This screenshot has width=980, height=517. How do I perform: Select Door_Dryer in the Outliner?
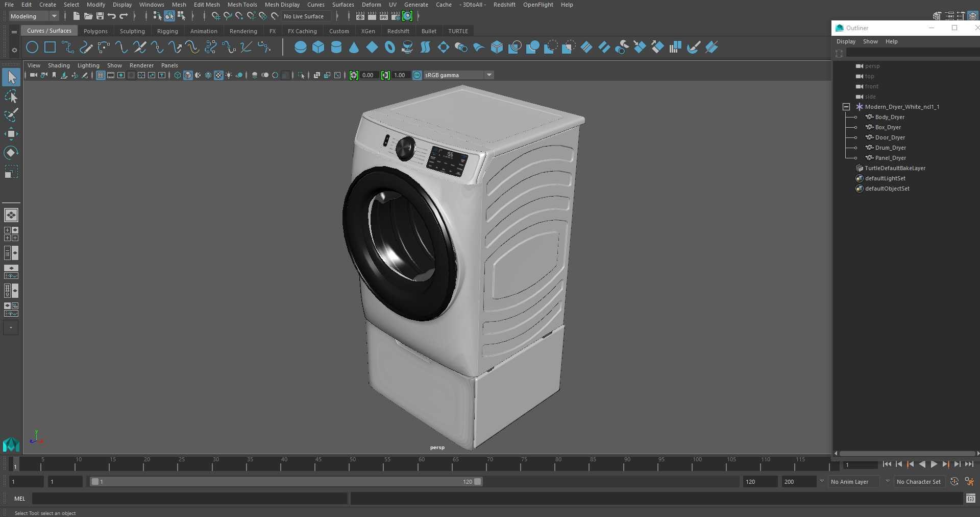click(x=890, y=137)
